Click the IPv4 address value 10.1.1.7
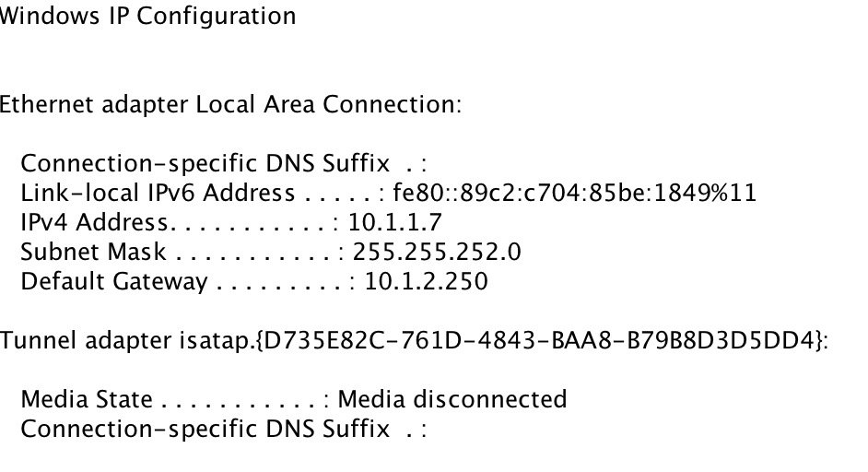868x472 pixels. [394, 223]
